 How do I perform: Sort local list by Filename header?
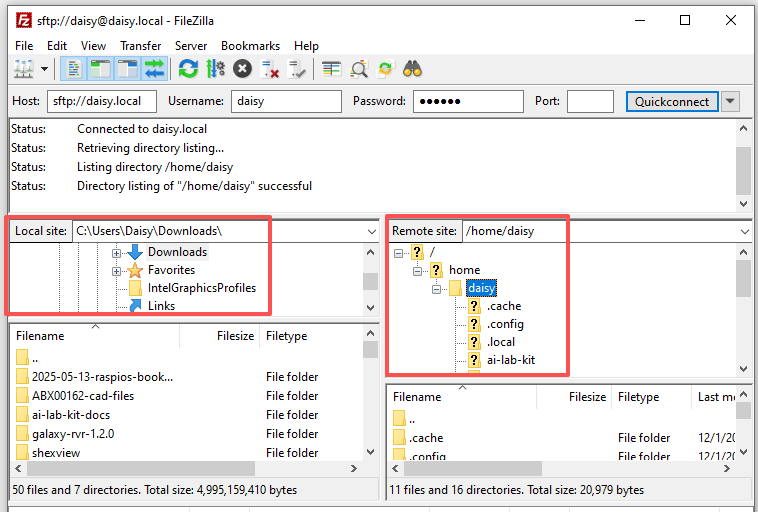95,336
